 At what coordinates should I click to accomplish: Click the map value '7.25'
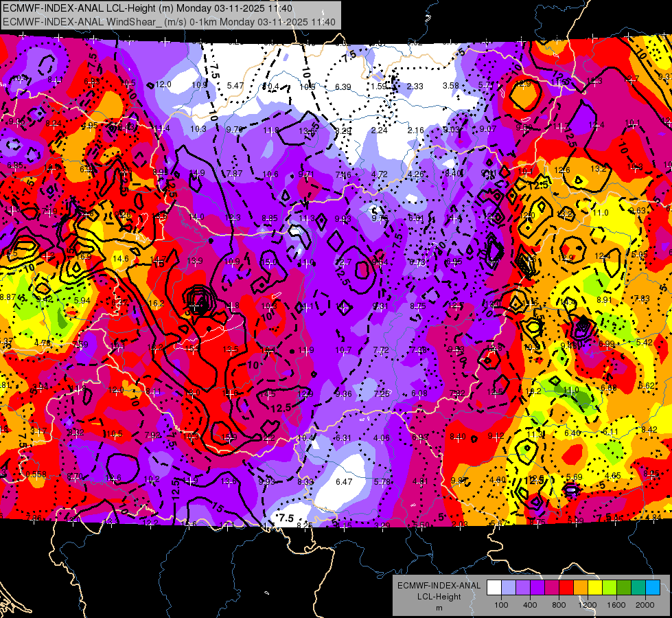tap(382, 393)
